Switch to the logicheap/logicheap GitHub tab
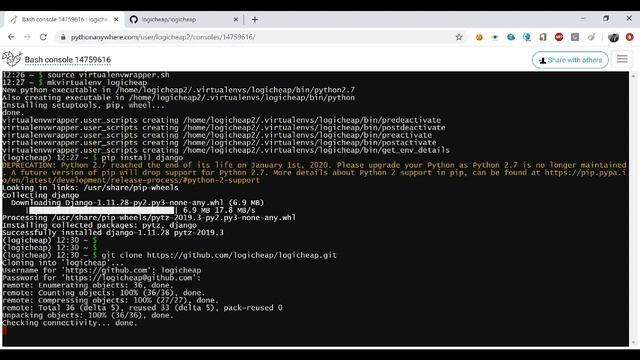Screen dimensions: 640x360 point(184,19)
